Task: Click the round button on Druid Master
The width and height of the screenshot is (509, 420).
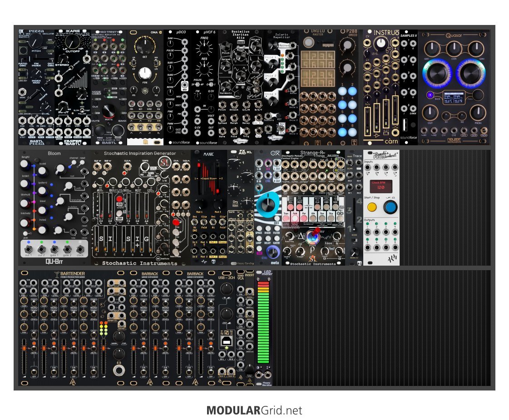Action: 308,43
